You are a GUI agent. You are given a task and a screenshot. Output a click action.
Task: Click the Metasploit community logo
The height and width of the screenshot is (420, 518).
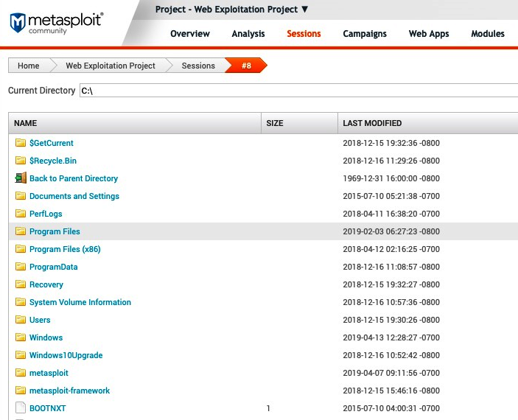tap(57, 23)
